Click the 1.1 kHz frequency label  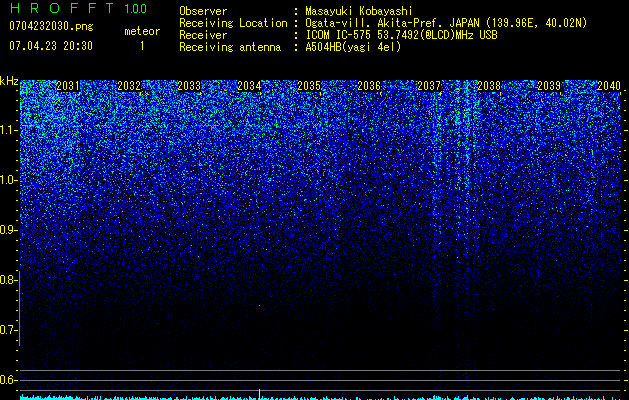[x=9, y=130]
